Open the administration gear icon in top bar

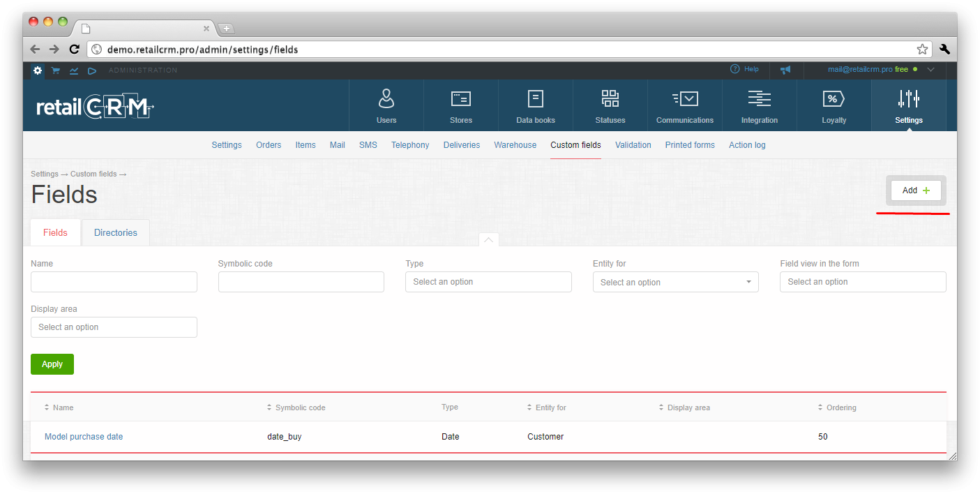click(38, 70)
